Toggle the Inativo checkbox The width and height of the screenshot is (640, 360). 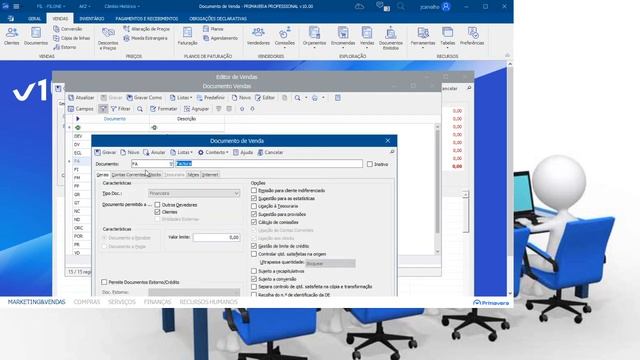tap(370, 164)
